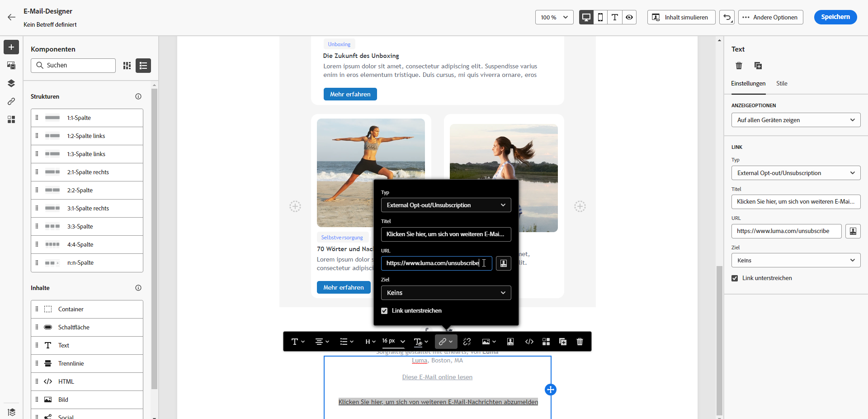Expand the text style T dropdown
This screenshot has height=419, width=868.
(298, 342)
